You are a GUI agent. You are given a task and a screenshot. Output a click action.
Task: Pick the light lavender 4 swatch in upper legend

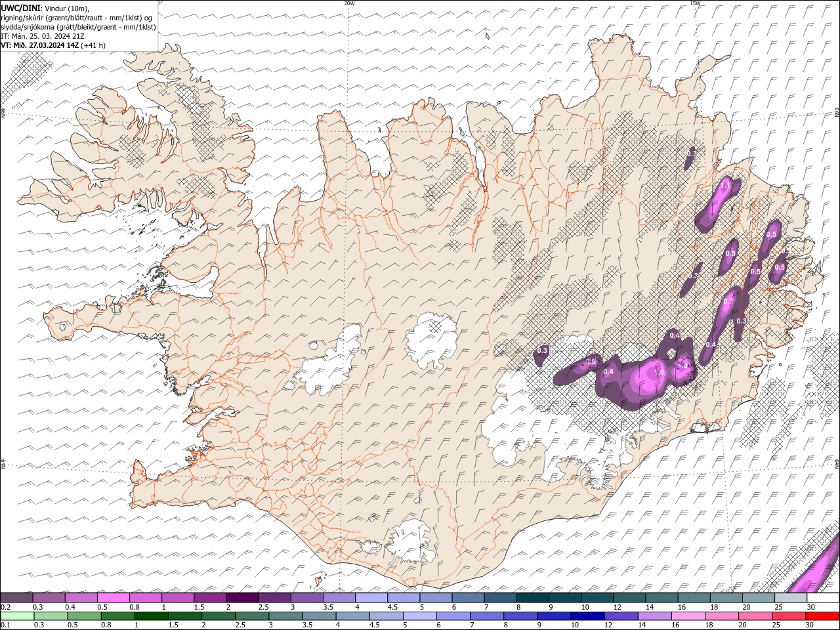[x=371, y=598]
